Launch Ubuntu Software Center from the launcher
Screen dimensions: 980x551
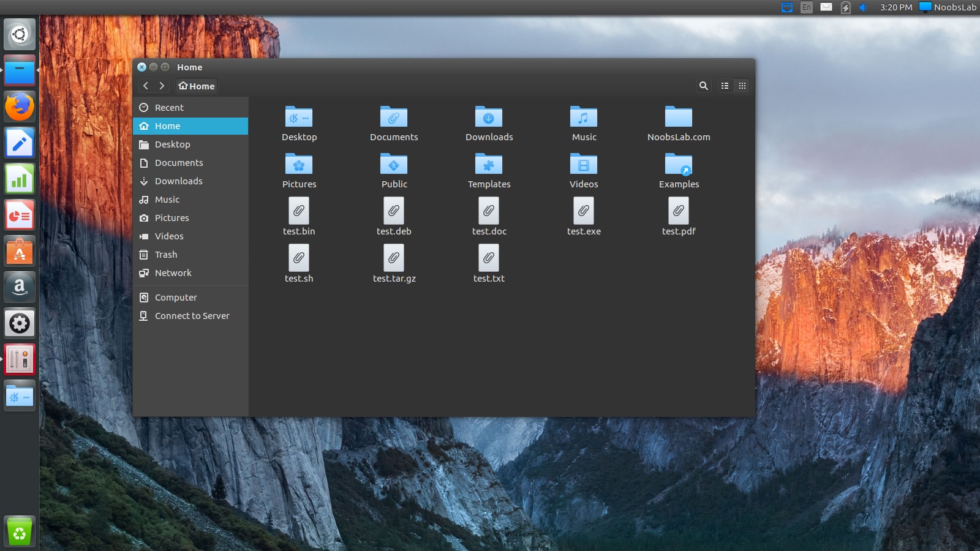pos(19,251)
